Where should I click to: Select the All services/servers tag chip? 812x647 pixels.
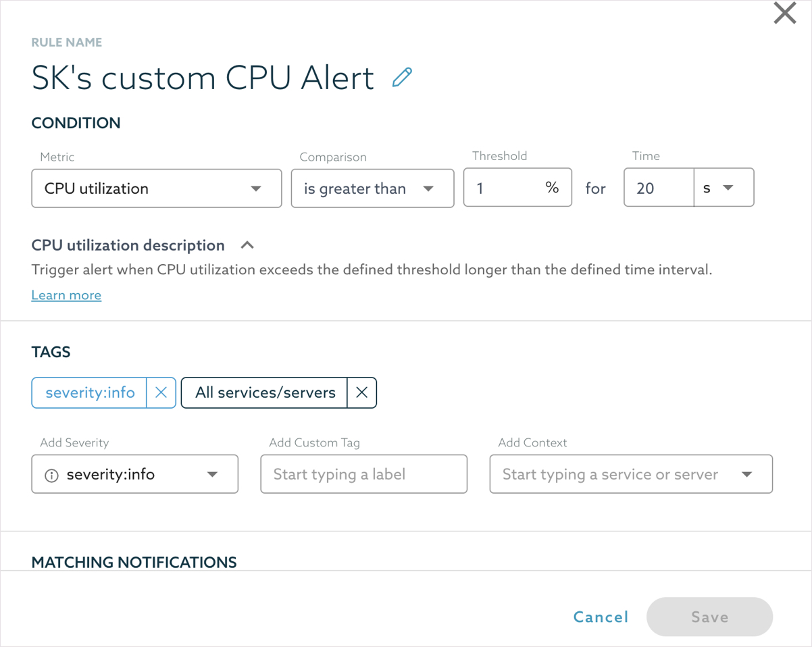(x=263, y=392)
